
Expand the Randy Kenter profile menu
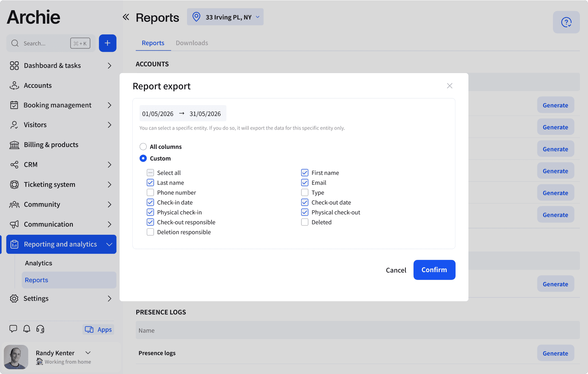pyautogui.click(x=88, y=352)
